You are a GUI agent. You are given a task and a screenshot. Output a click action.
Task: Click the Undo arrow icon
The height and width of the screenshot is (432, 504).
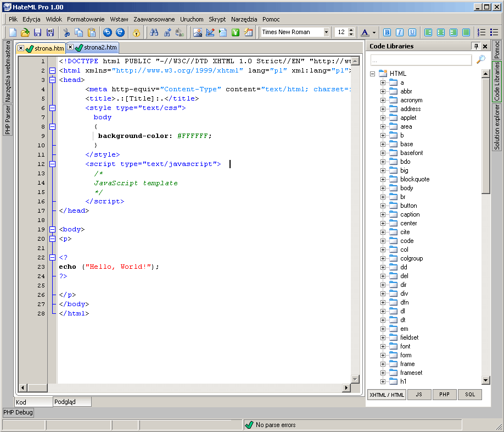point(108,32)
